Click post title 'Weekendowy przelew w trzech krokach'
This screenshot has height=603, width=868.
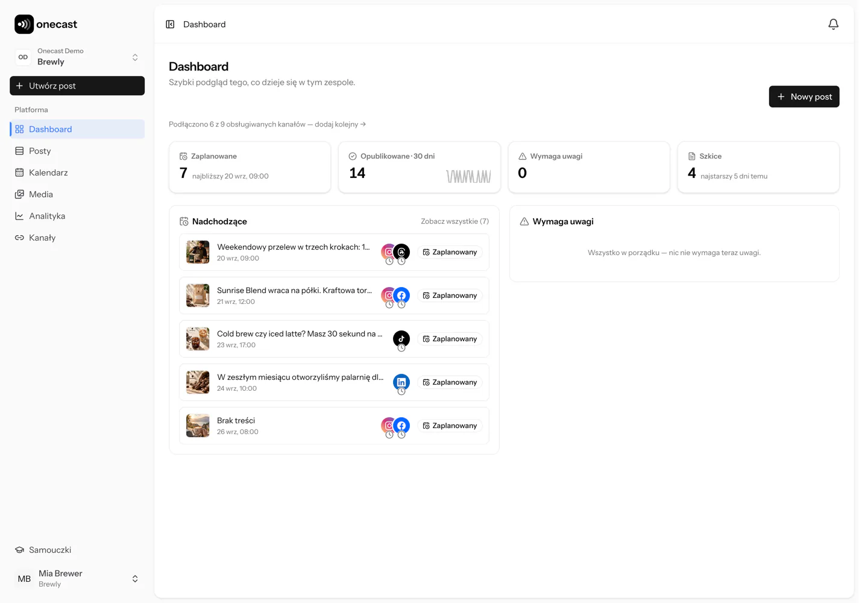[x=294, y=247]
